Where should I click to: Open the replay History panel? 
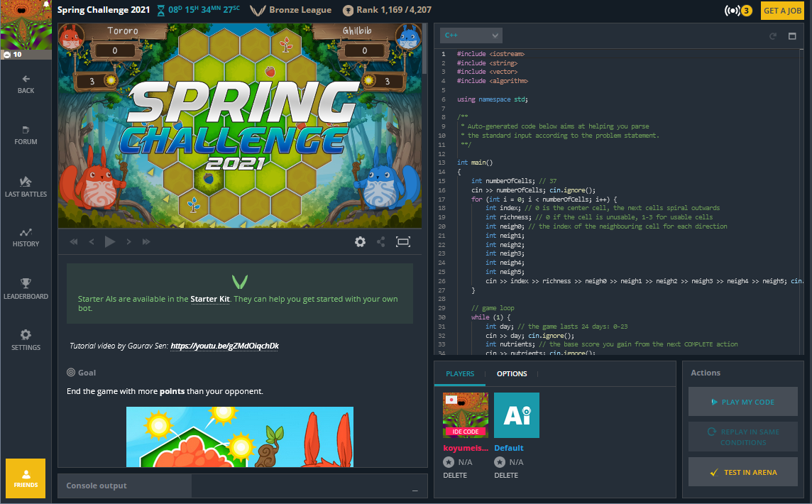(26, 238)
